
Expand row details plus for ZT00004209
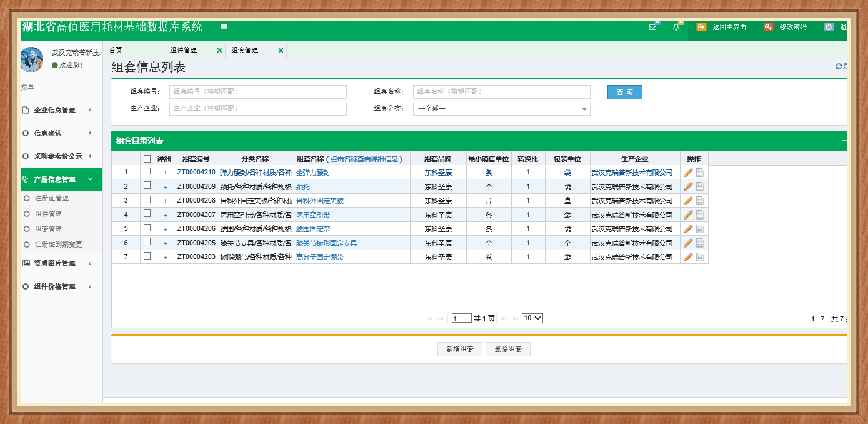point(165,187)
